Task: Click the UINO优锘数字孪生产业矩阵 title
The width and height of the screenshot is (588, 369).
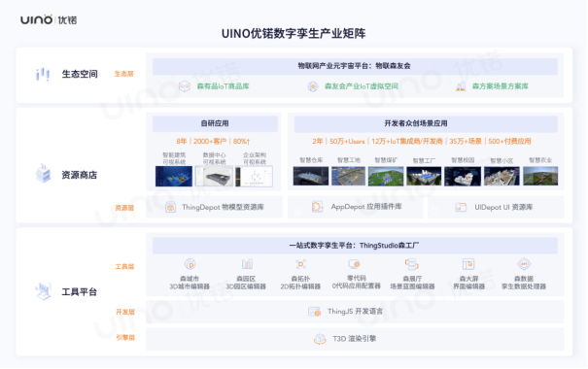Action: coord(294,34)
